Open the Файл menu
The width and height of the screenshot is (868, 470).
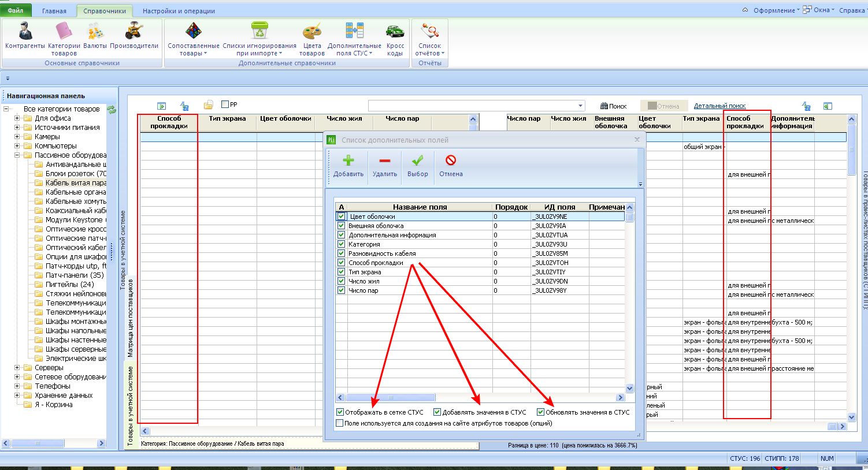16,10
